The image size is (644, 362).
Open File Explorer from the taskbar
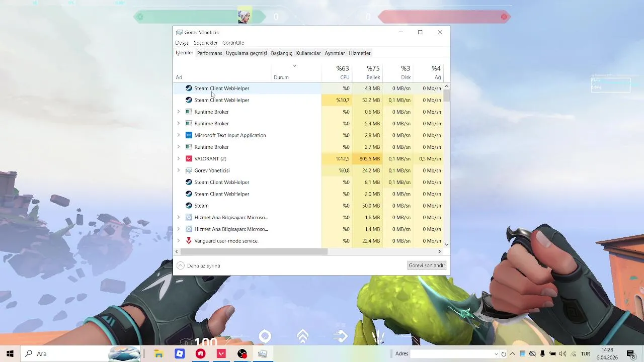point(158,354)
